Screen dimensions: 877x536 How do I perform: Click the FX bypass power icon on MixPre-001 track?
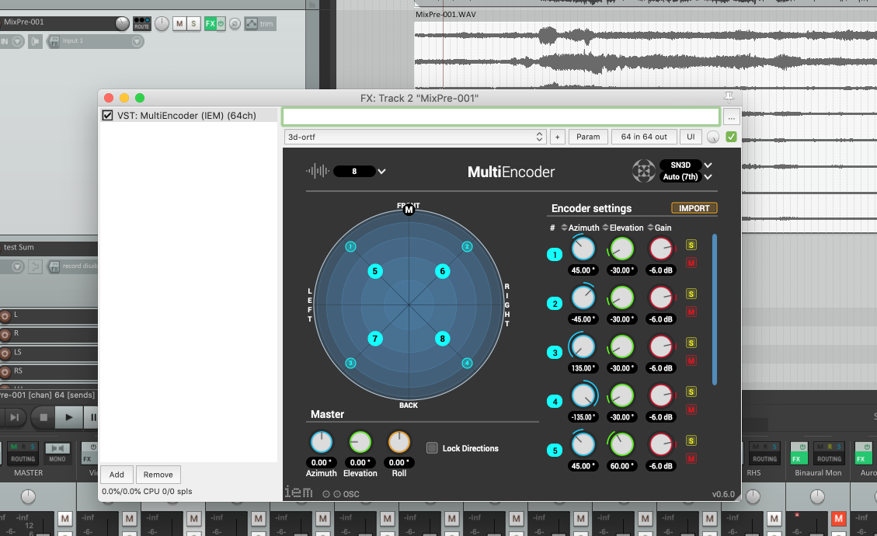[221, 23]
